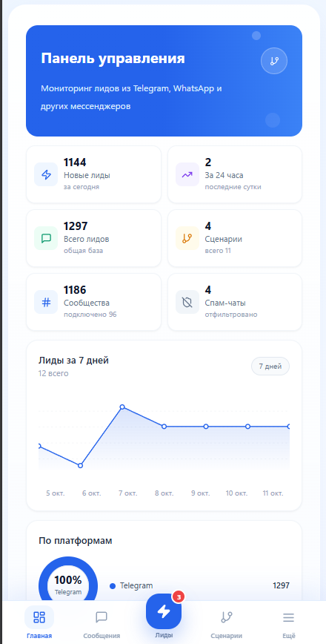Click the Лиды за 7 дней heading
Screen dimensions: 326x644
click(x=74, y=361)
